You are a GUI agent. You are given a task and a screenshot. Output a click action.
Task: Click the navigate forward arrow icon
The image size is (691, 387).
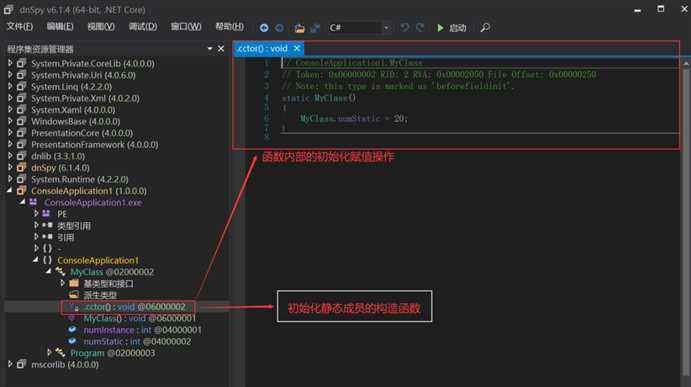click(x=279, y=28)
